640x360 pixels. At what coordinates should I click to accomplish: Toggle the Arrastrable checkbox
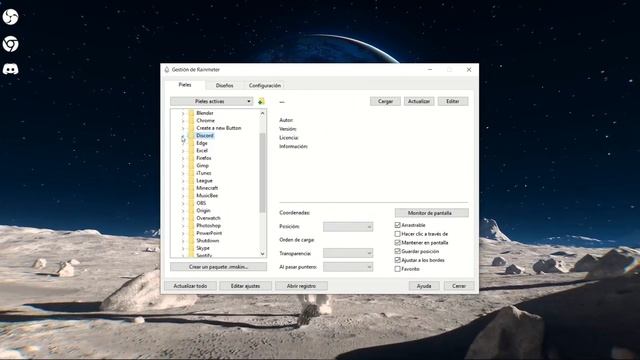[x=398, y=225]
